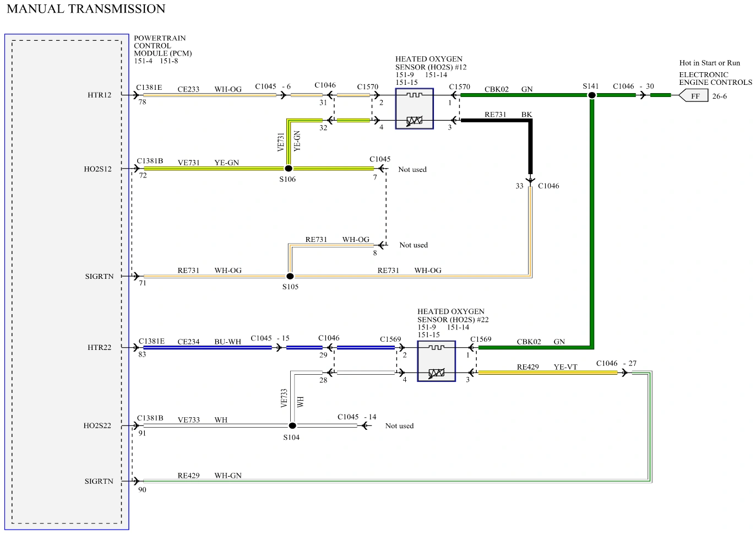Click the "HO2S22" pin label

click(x=97, y=426)
